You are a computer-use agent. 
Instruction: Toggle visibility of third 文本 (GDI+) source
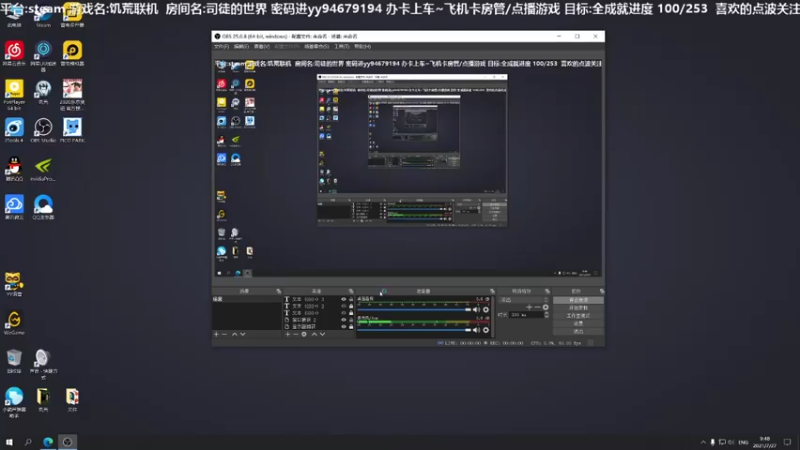point(343,313)
